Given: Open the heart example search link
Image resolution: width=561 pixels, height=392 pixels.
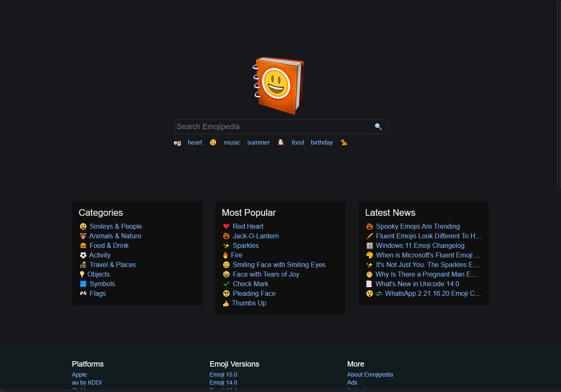Looking at the screenshot, I should point(195,142).
